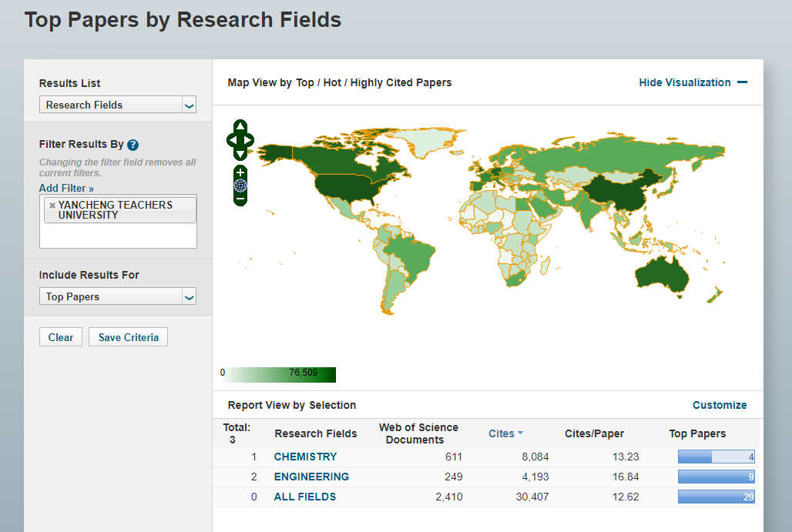Pan the map down with arrow control
The width and height of the screenshot is (792, 532).
[240, 153]
